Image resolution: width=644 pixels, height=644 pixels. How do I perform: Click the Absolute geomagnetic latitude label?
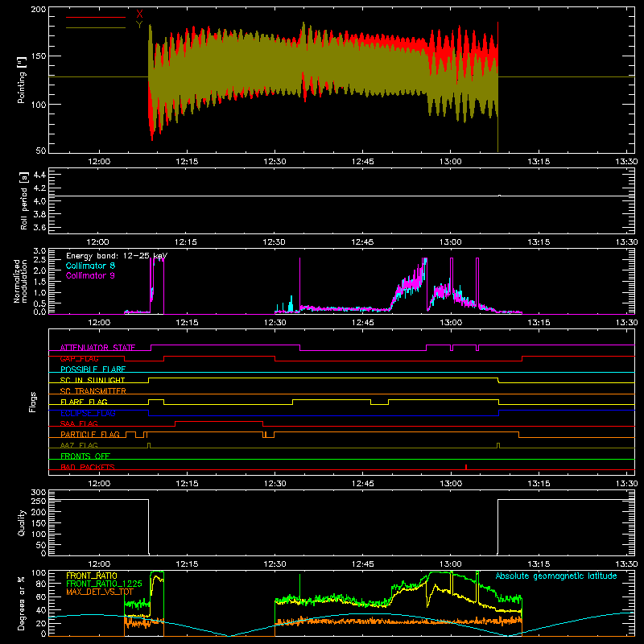556,576
